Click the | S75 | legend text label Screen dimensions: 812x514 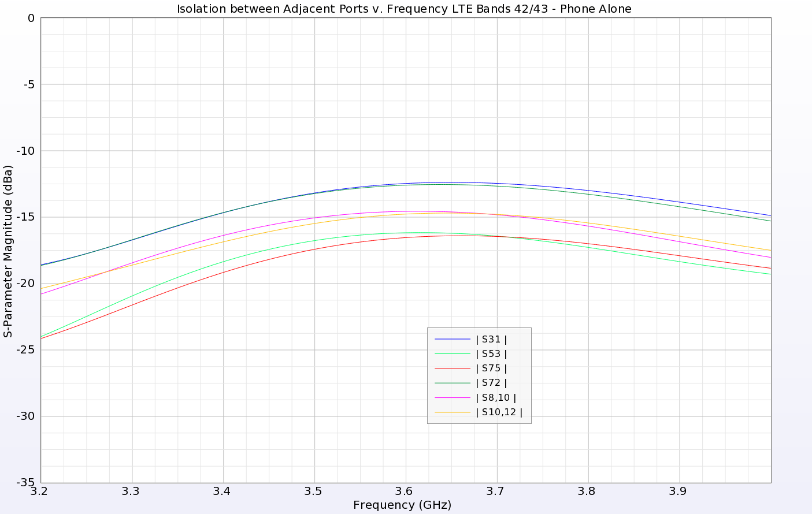pos(491,368)
